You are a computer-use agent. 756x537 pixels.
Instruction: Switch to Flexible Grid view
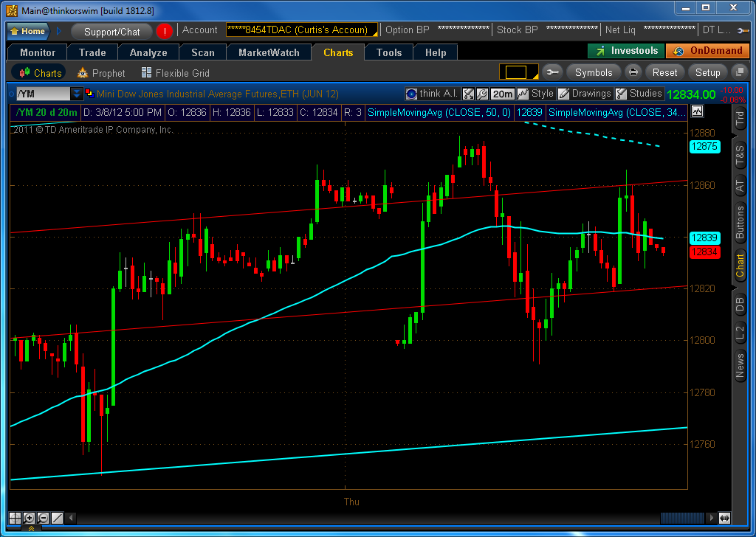point(176,73)
